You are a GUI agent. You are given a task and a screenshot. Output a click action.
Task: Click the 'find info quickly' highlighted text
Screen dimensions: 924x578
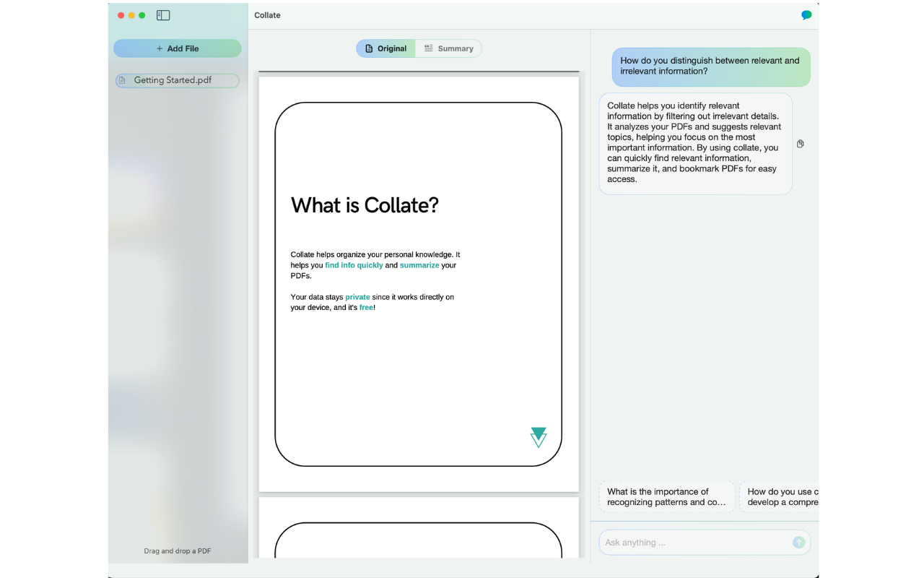354,265
